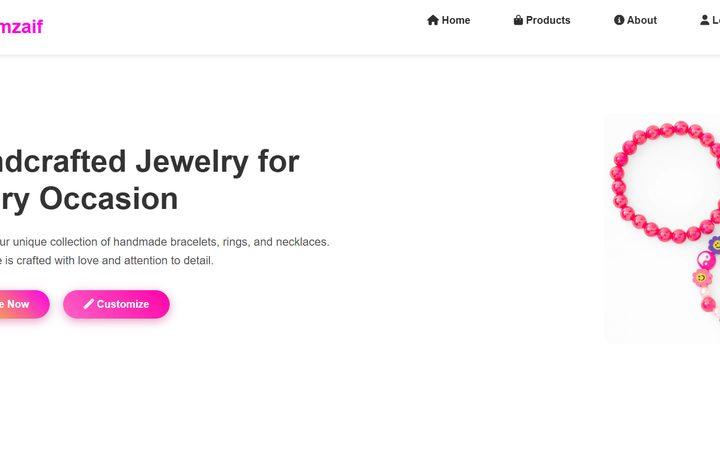The width and height of the screenshot is (720, 450).
Task: Click the 'crafted with love' text line
Action: pos(107,260)
